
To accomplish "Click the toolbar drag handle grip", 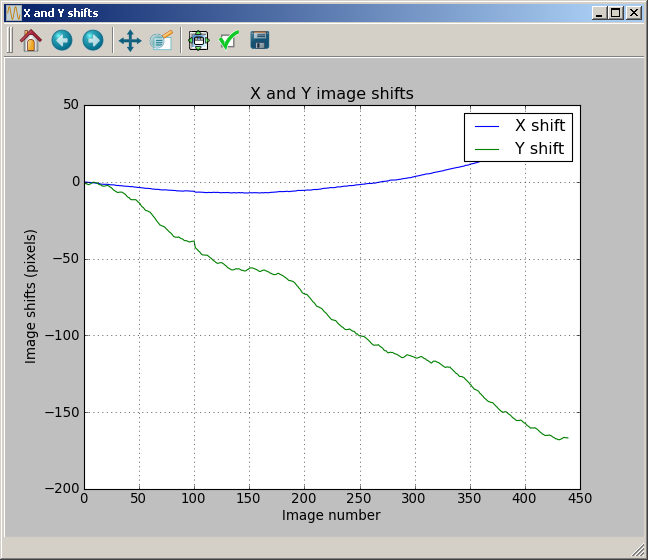I will 10,40.
